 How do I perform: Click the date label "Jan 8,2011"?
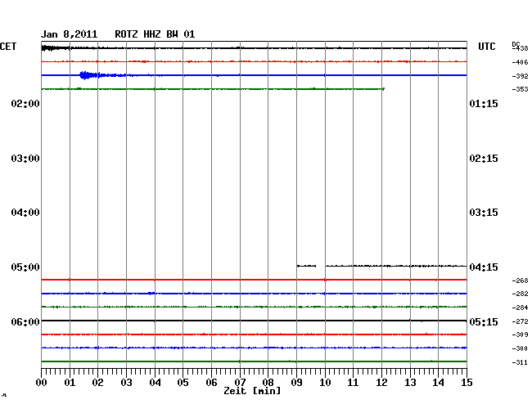[x=70, y=34]
